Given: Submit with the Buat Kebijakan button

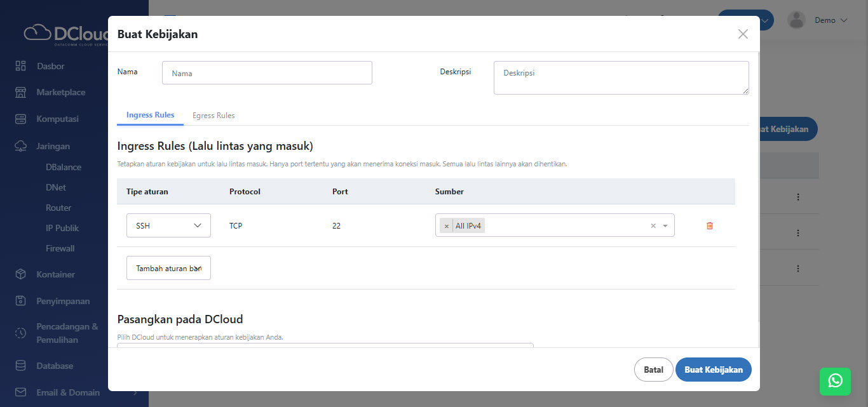Looking at the screenshot, I should coord(713,370).
